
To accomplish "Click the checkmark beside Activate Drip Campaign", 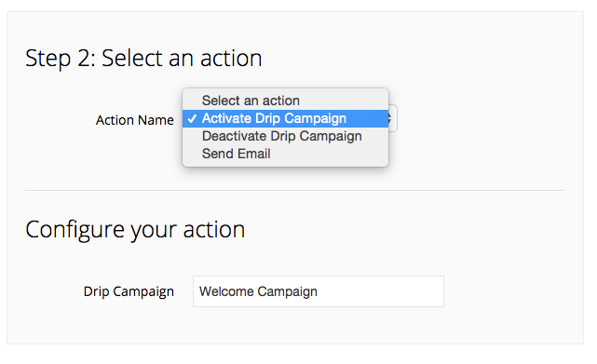I will [192, 119].
